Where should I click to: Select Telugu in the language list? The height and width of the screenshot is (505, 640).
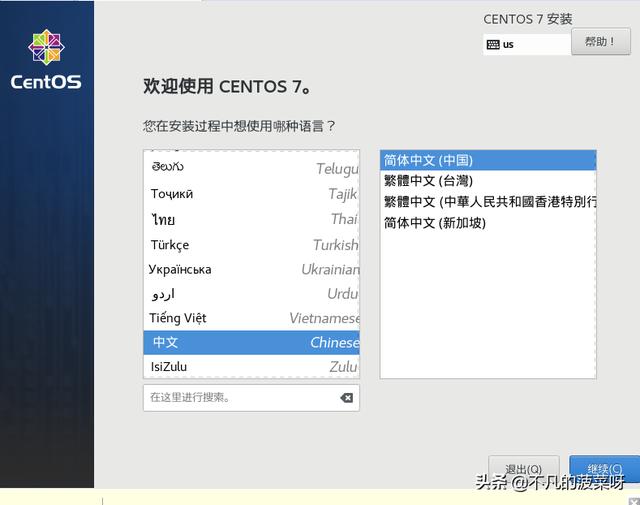(x=251, y=167)
